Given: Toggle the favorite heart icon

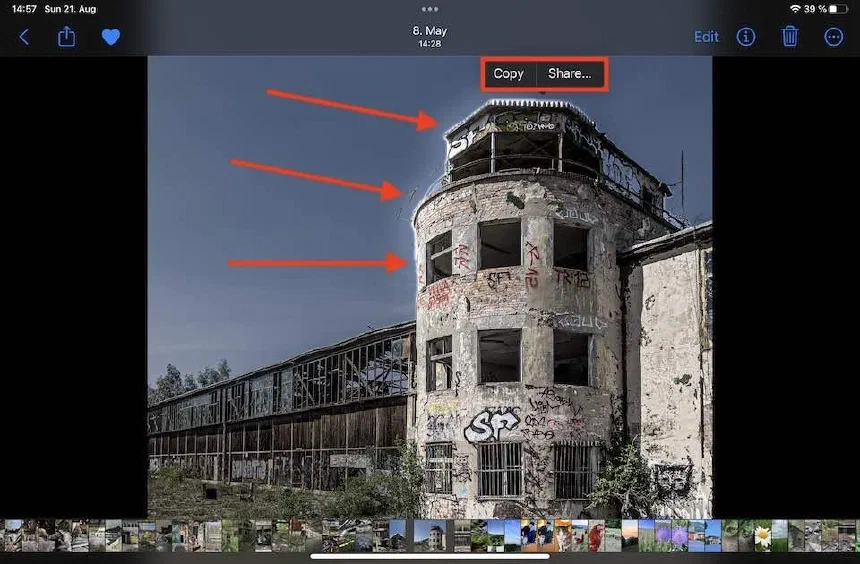Looking at the screenshot, I should tap(111, 37).
